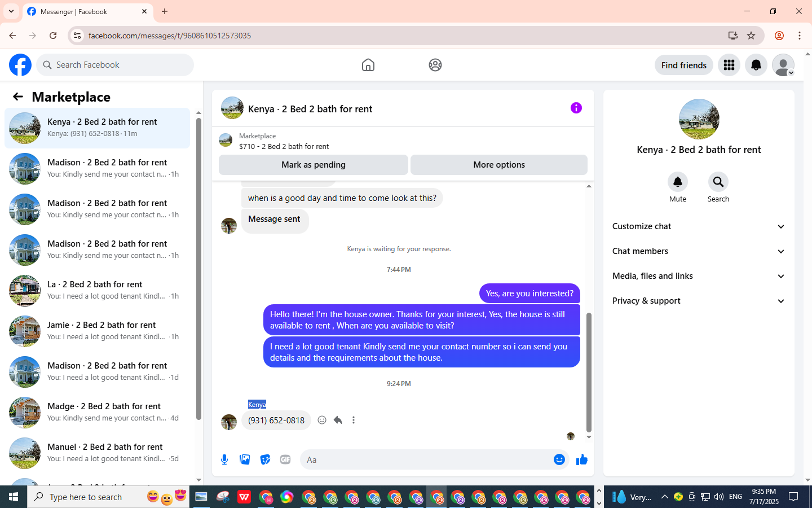Click the browser address bar URL
Screen dimensions: 812x508
170,36
